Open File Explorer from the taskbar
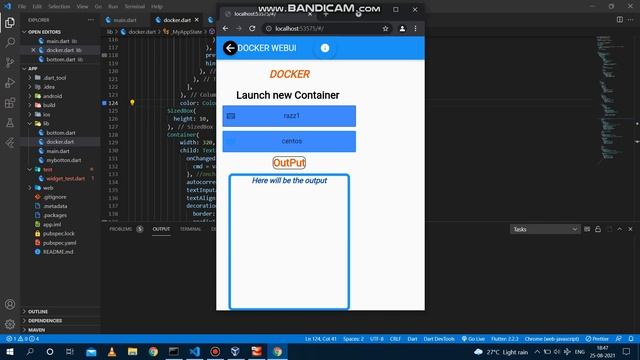This screenshot has width=640, height=360. coord(132,351)
